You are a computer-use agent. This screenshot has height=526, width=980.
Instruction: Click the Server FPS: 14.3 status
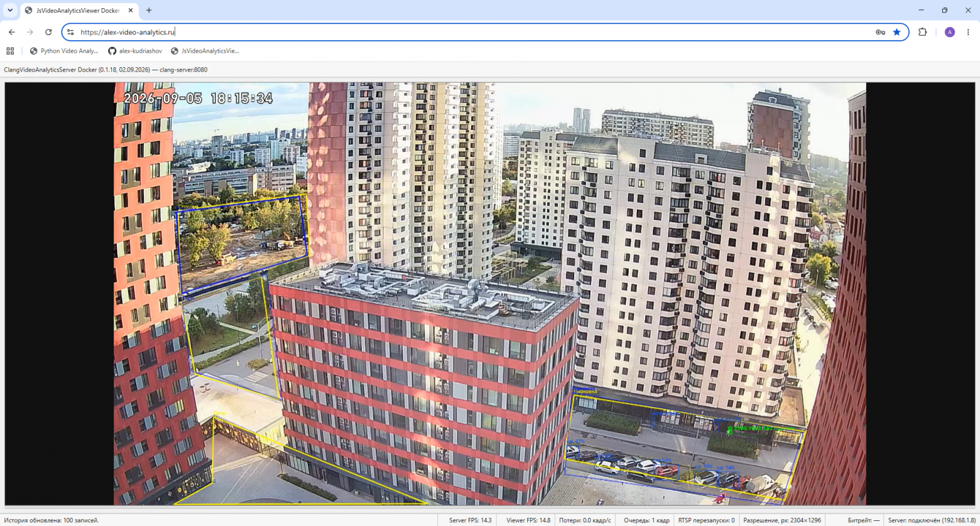(x=471, y=520)
